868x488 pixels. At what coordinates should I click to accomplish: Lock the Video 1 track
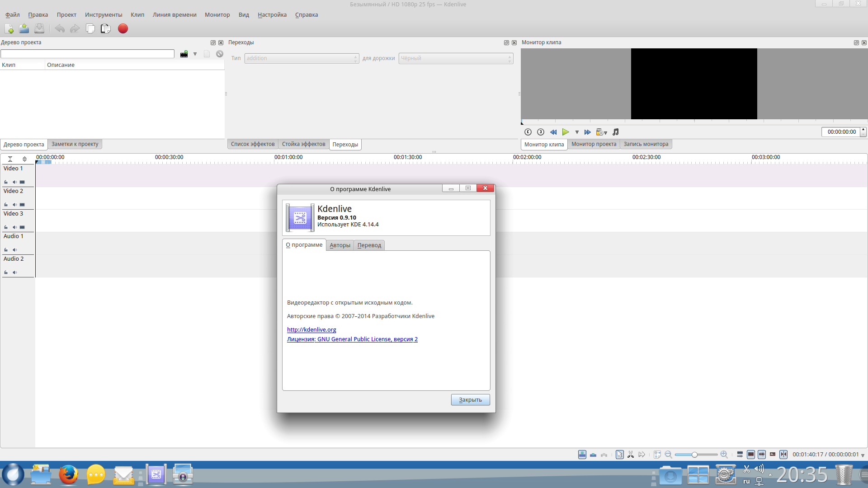[x=6, y=182]
